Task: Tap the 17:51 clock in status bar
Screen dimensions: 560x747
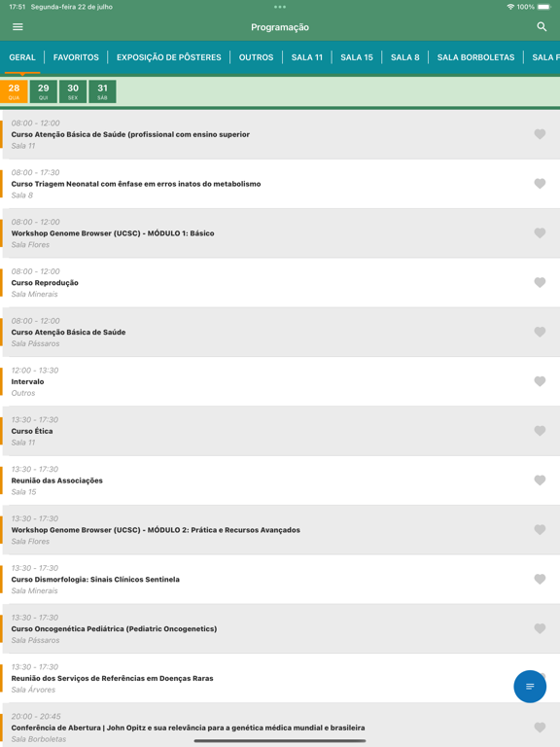Action: coord(17,7)
